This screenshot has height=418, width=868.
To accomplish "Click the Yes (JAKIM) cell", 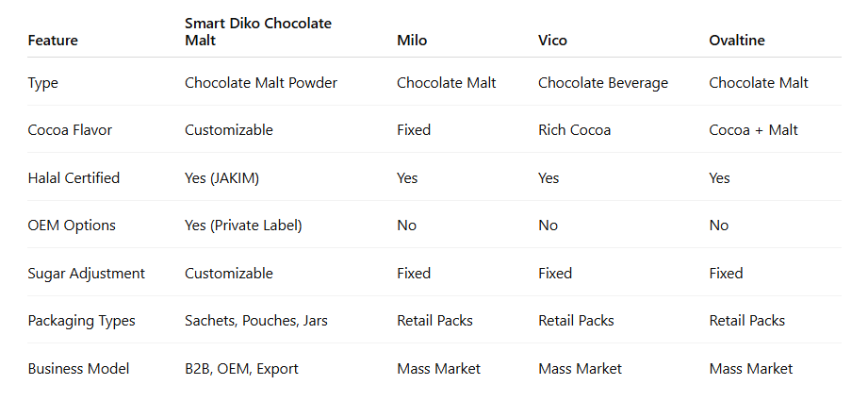I will coord(221,178).
